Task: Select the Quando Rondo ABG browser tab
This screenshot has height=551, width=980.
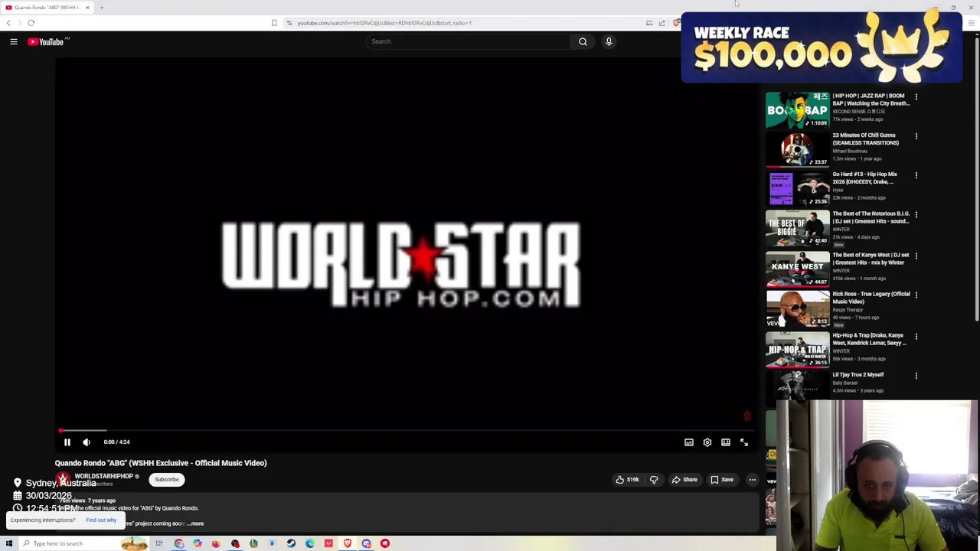Action: click(46, 8)
